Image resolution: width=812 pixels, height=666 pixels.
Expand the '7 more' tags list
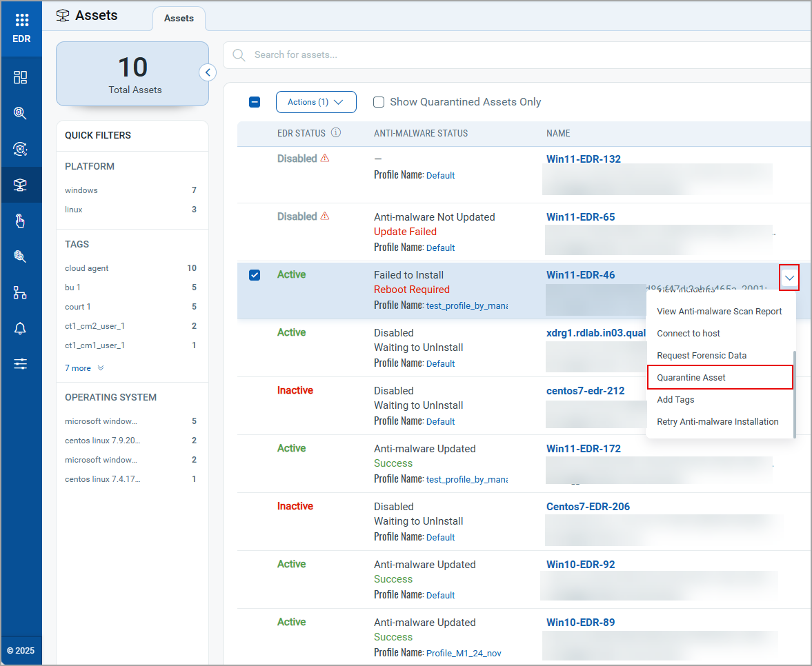click(x=84, y=368)
